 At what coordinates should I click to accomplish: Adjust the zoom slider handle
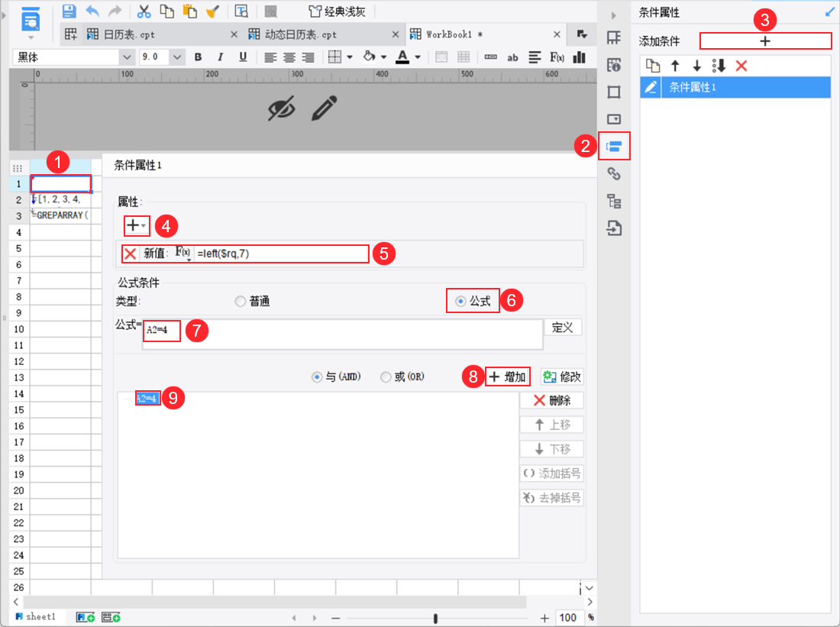(x=435, y=619)
